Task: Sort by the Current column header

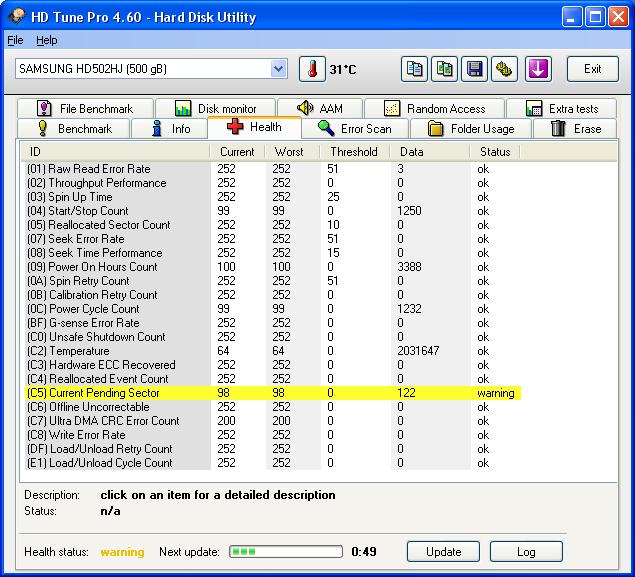Action: point(237,152)
